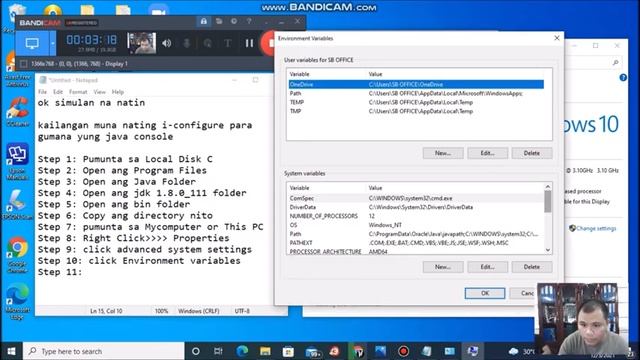640x360 pixels.
Task: Click the Bandicam lock icon
Action: click(203, 21)
